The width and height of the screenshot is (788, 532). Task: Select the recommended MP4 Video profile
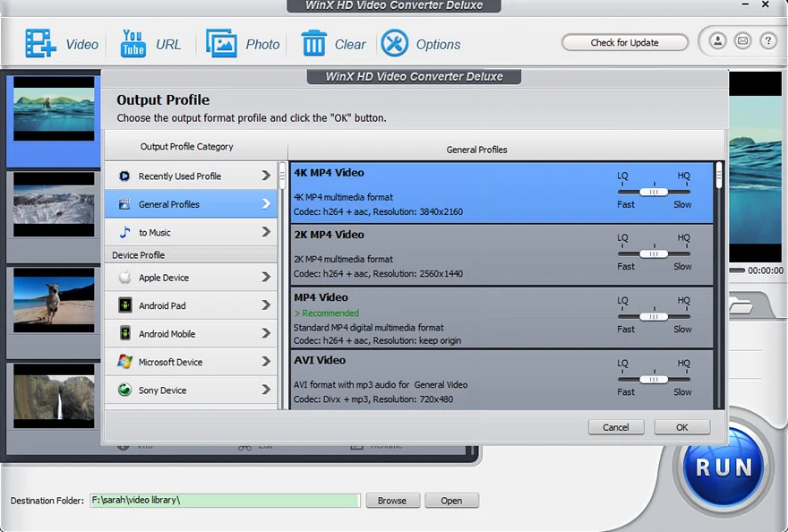501,318
